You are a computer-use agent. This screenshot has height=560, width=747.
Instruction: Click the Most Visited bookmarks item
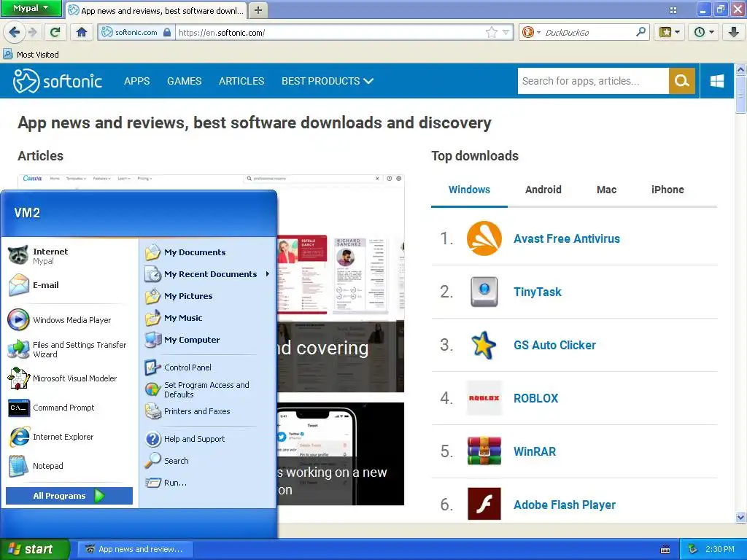pyautogui.click(x=31, y=54)
